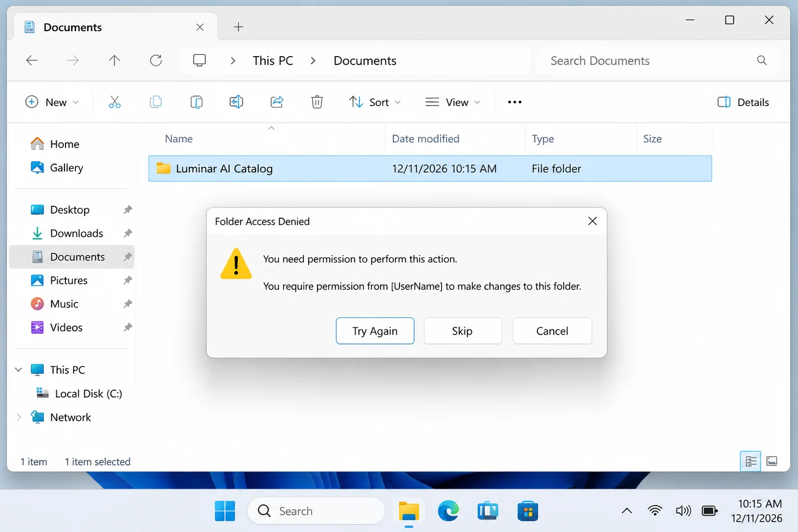This screenshot has width=798, height=532.
Task: Close the Folder Access Denied dialog
Action: tap(592, 221)
